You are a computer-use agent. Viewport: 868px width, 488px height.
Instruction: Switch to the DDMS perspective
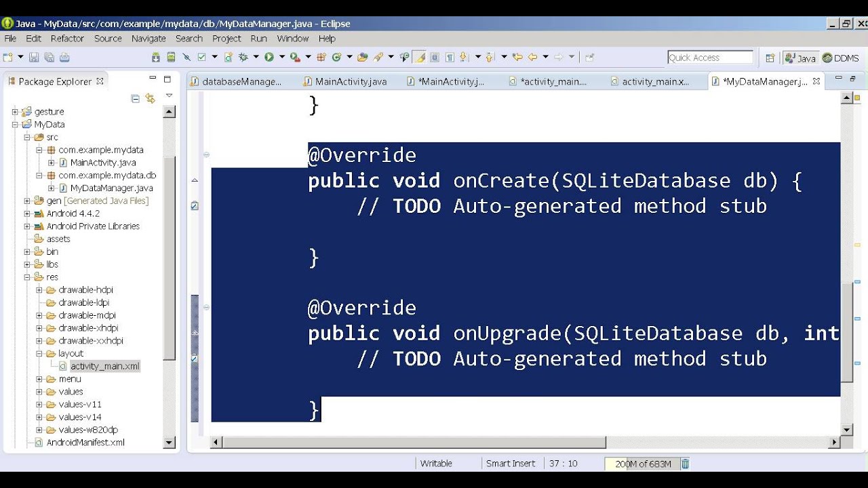pos(841,58)
